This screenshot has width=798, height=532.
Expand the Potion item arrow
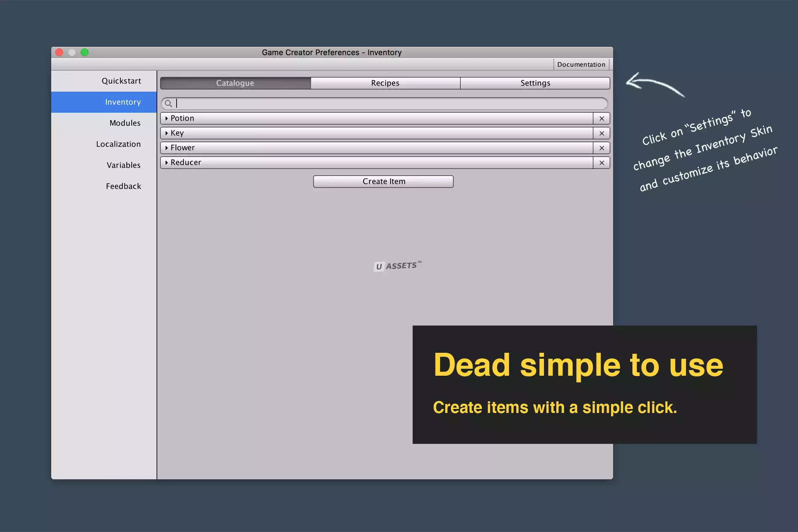[166, 118]
